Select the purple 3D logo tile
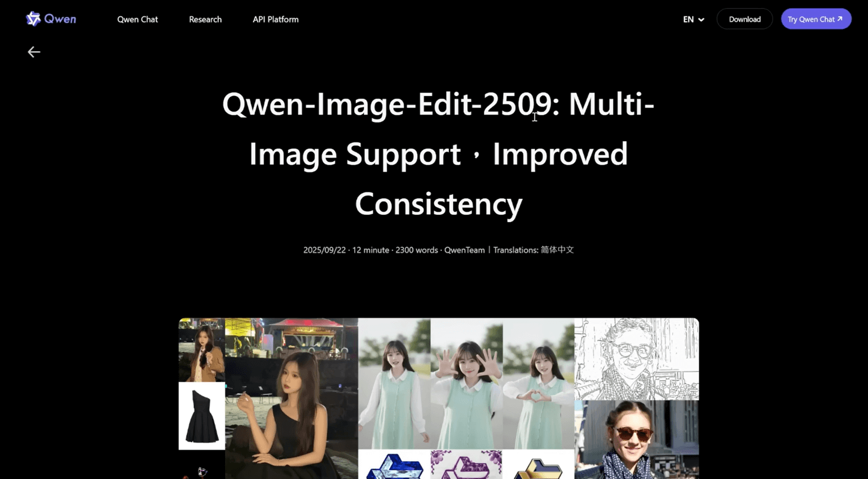Image resolution: width=868 pixels, height=479 pixels. pyautogui.click(x=466, y=465)
